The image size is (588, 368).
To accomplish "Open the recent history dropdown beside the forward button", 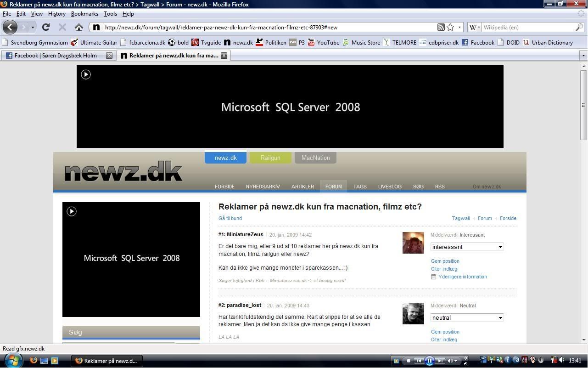I will (33, 27).
